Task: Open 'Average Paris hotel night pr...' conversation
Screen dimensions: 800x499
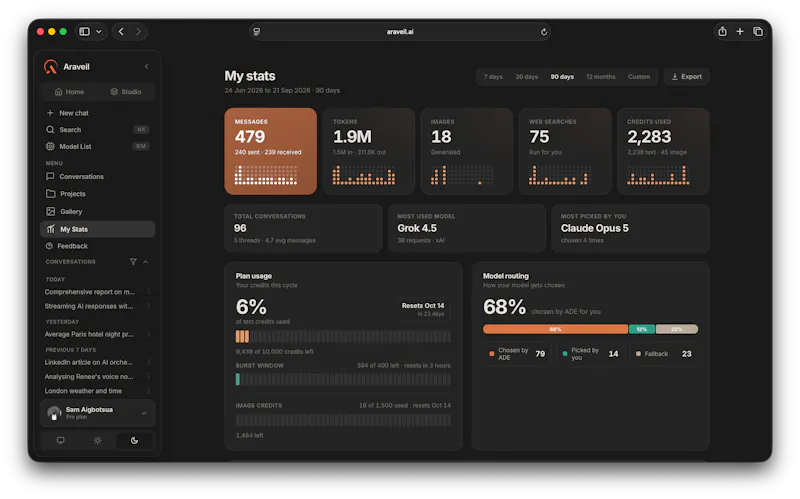Action: 89,334
